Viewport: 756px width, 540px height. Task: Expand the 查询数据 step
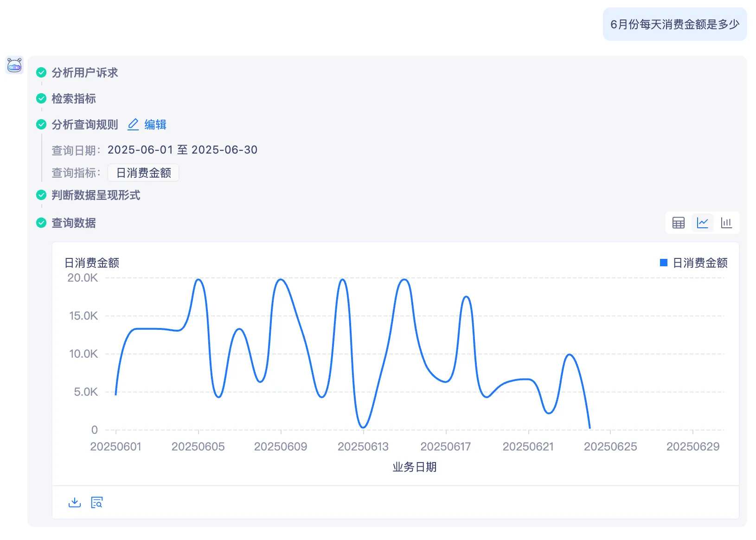(73, 223)
